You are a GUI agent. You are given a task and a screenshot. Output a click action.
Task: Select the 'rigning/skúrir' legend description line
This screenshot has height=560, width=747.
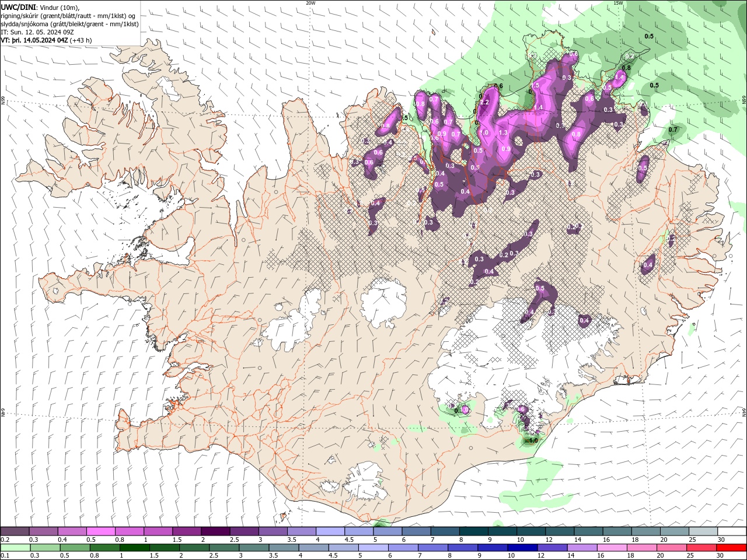click(x=69, y=16)
